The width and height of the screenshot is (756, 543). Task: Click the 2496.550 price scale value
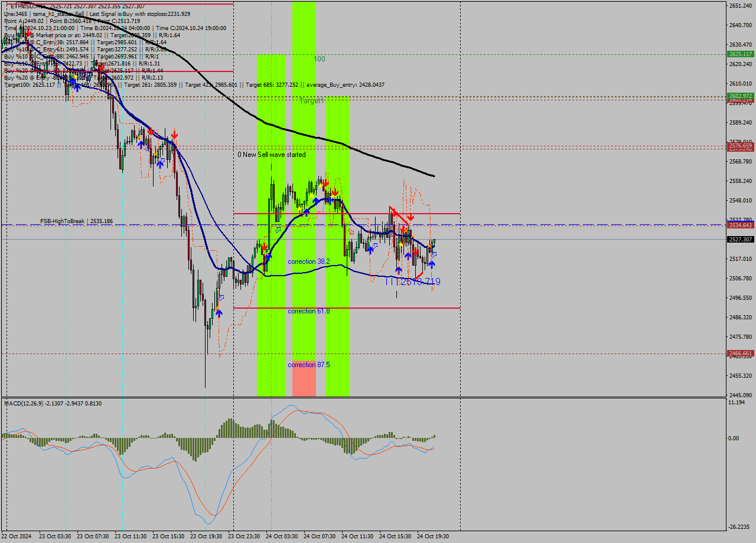tap(741, 297)
